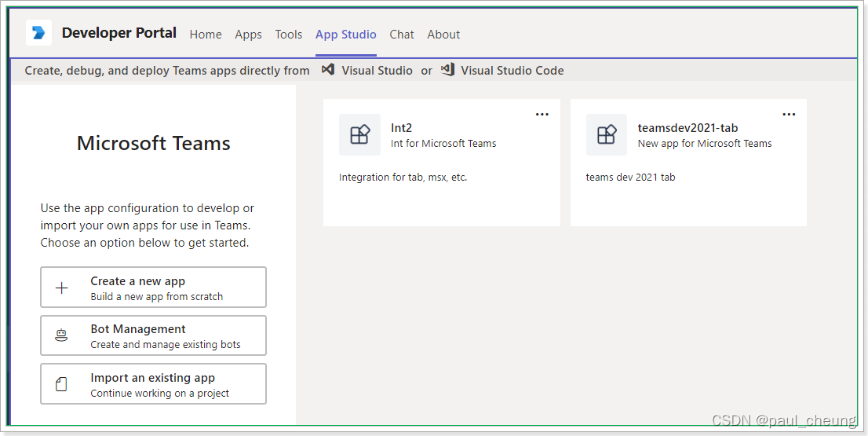The image size is (868, 436).
Task: Switch to the Home tab
Action: coord(206,35)
